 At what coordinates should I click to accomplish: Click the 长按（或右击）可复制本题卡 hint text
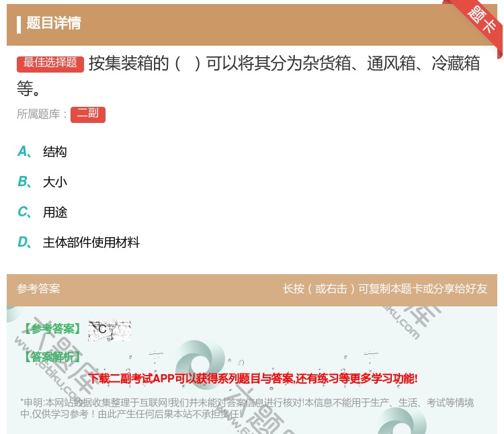pos(385,288)
